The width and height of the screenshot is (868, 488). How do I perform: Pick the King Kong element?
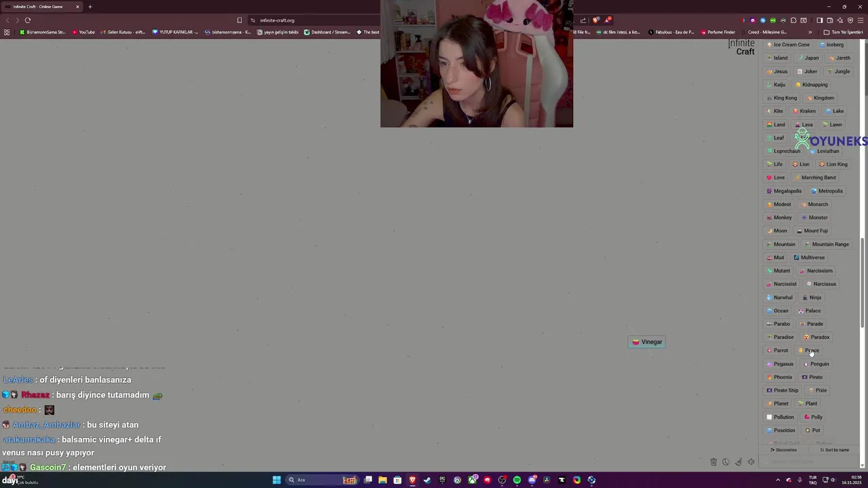click(x=782, y=98)
